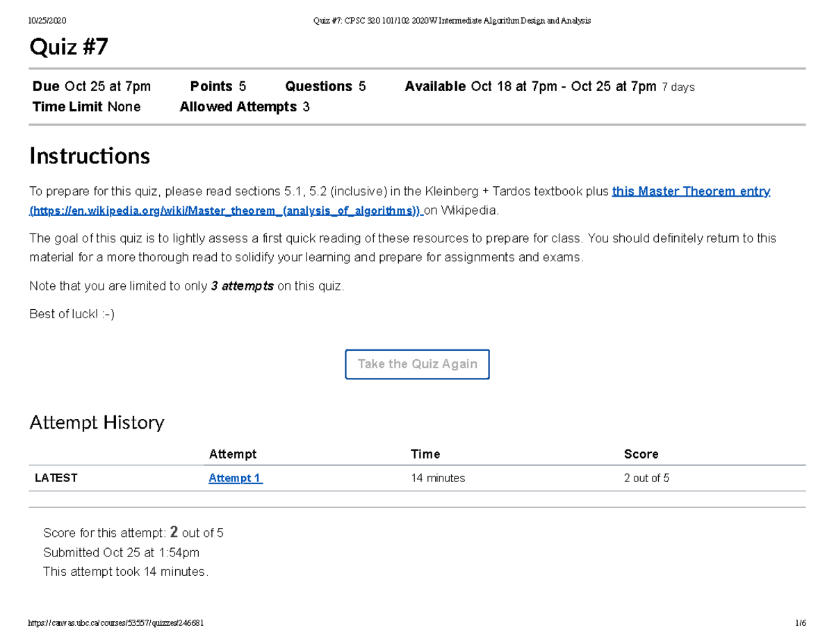Click the 2 out of 5 score cell
The height and width of the screenshot is (644, 834).
click(646, 478)
